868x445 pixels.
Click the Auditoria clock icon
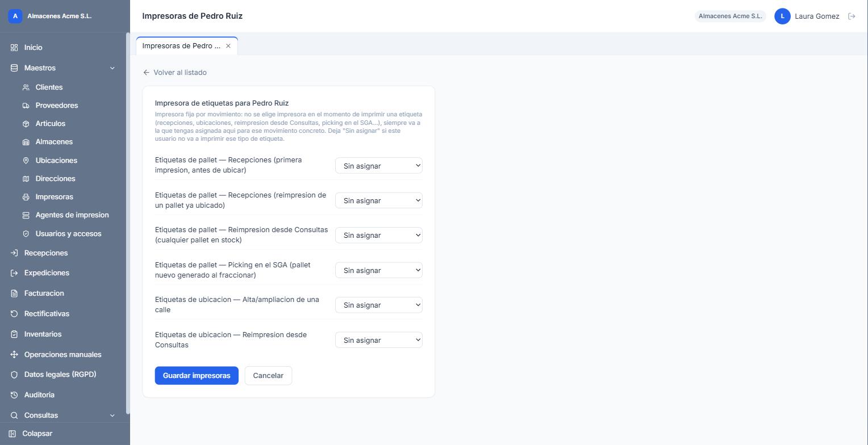[14, 395]
